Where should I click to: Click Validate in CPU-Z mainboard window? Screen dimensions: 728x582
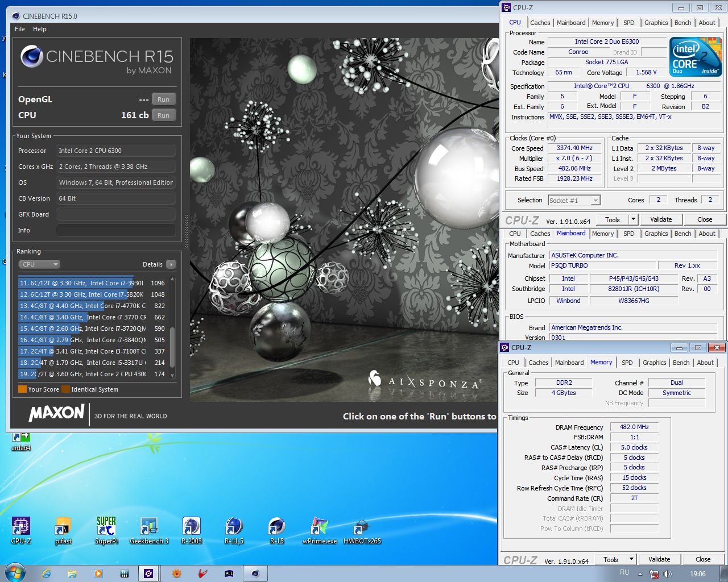click(x=661, y=219)
